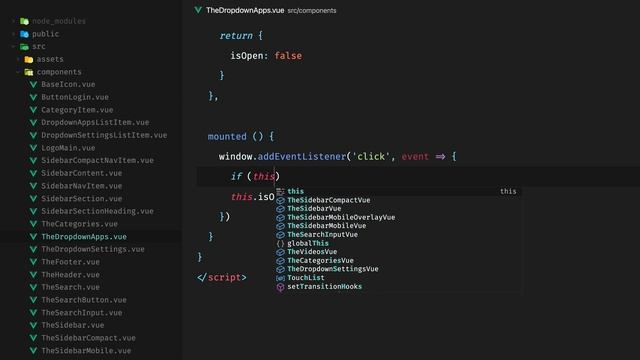Open TheSearch.vue file
640x360 pixels.
tap(70, 287)
